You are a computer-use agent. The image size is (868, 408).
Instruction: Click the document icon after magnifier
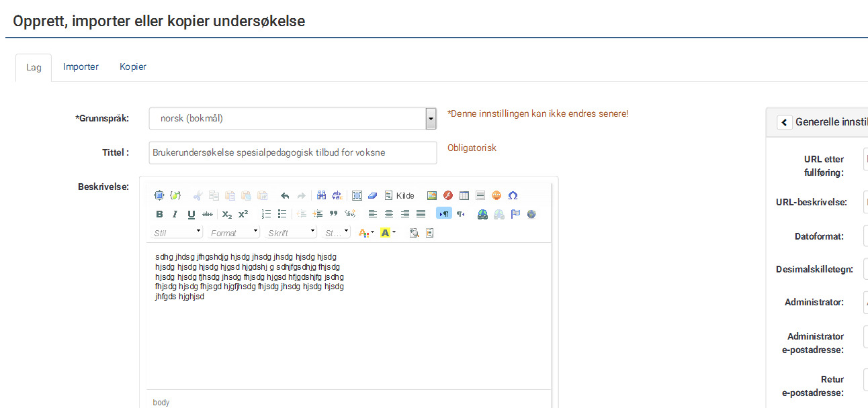tap(430, 233)
